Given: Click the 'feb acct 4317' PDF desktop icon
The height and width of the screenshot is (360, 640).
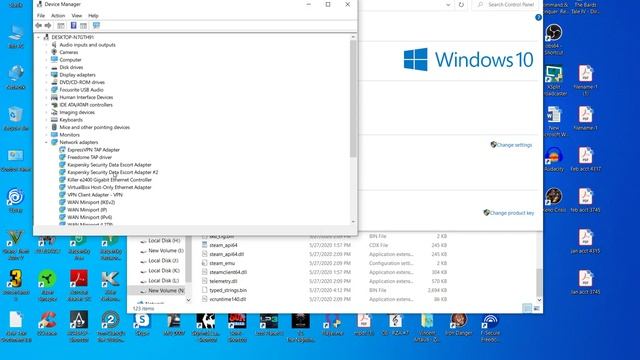Looking at the screenshot, I should (585, 159).
